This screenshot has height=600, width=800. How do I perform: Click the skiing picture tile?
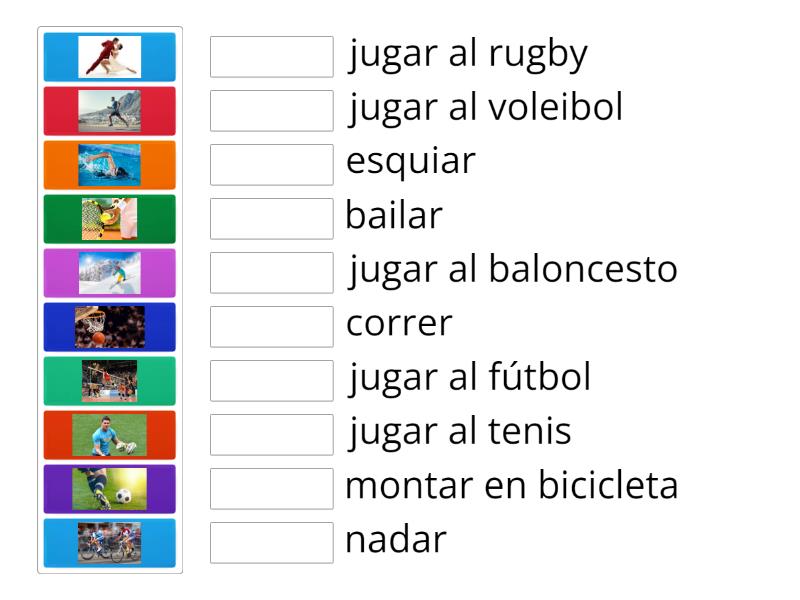tap(110, 272)
